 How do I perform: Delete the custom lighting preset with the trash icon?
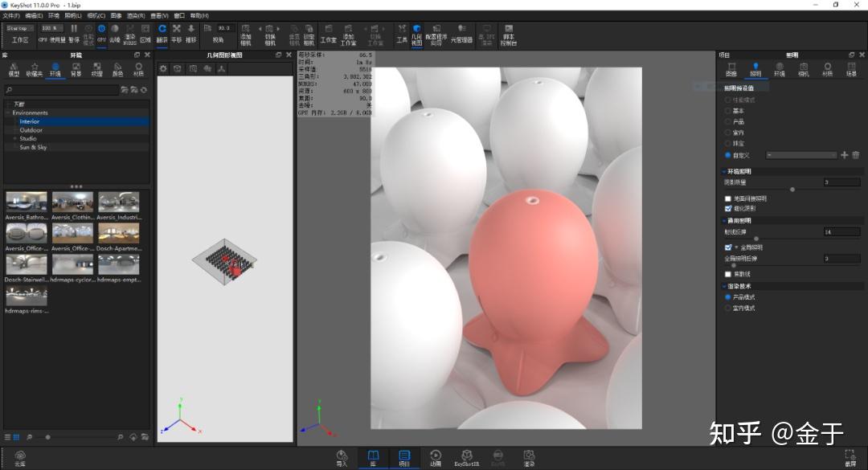(x=855, y=154)
